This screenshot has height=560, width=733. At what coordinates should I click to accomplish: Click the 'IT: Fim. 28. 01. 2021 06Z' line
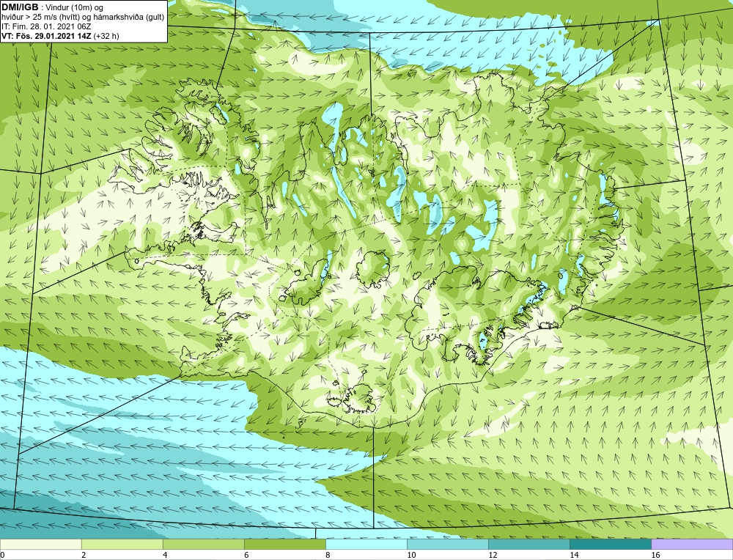pyautogui.click(x=45, y=26)
